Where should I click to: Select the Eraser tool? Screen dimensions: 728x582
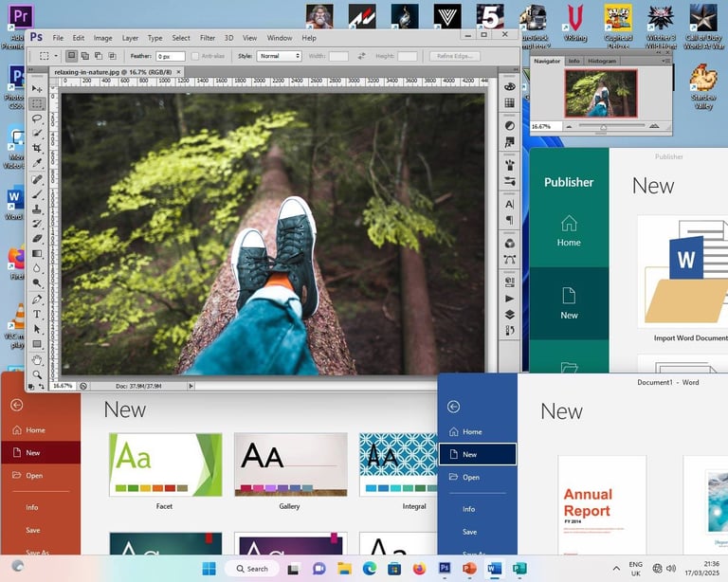point(37,239)
